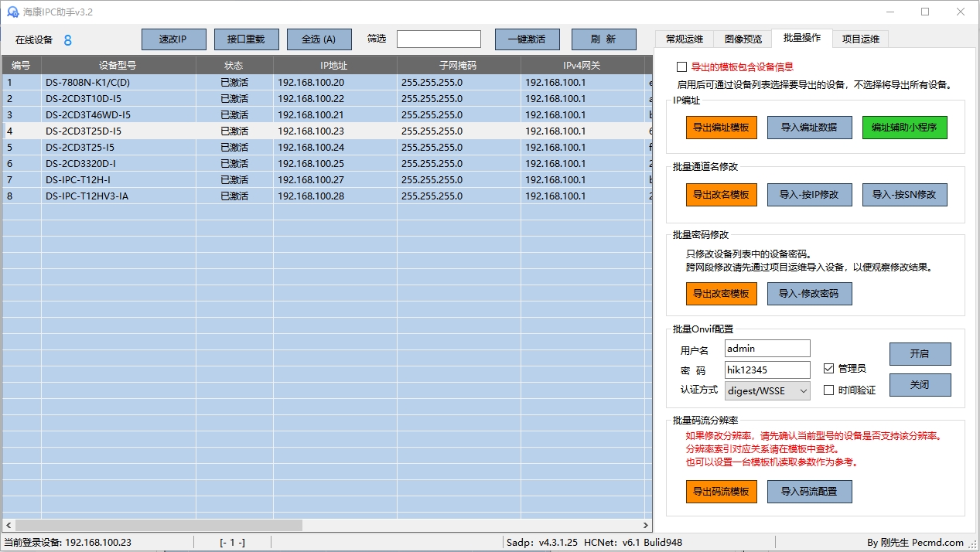The width and height of the screenshot is (980, 552).
Task: Click 导出码流模板 button
Action: pos(721,492)
